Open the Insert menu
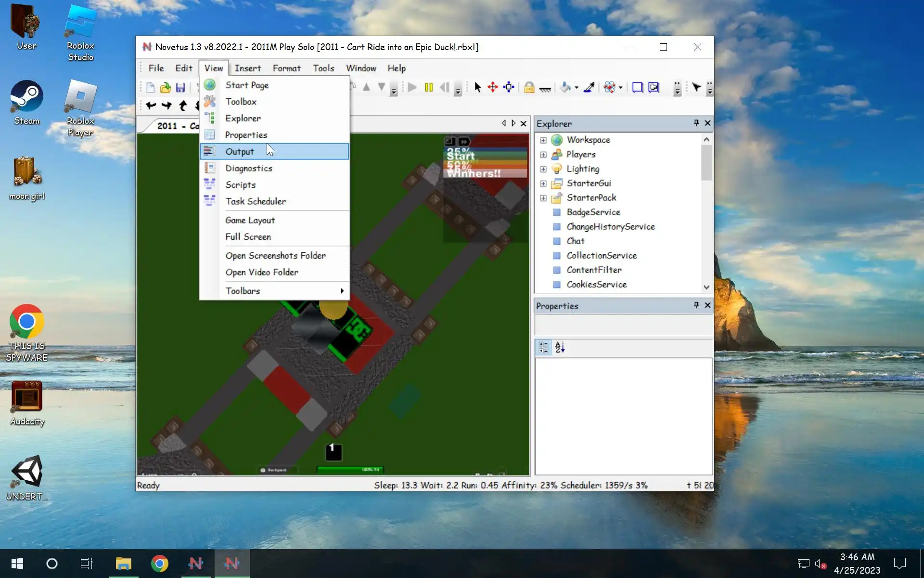This screenshot has height=578, width=924. [247, 68]
